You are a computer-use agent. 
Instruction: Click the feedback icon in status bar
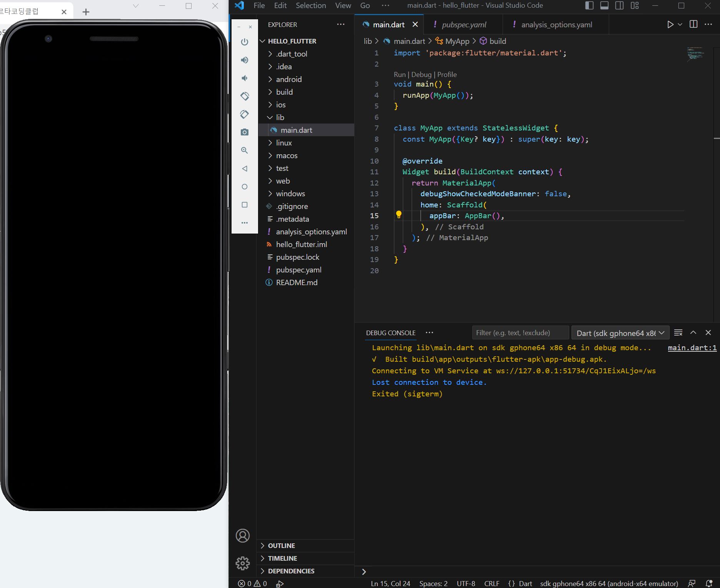(692, 583)
